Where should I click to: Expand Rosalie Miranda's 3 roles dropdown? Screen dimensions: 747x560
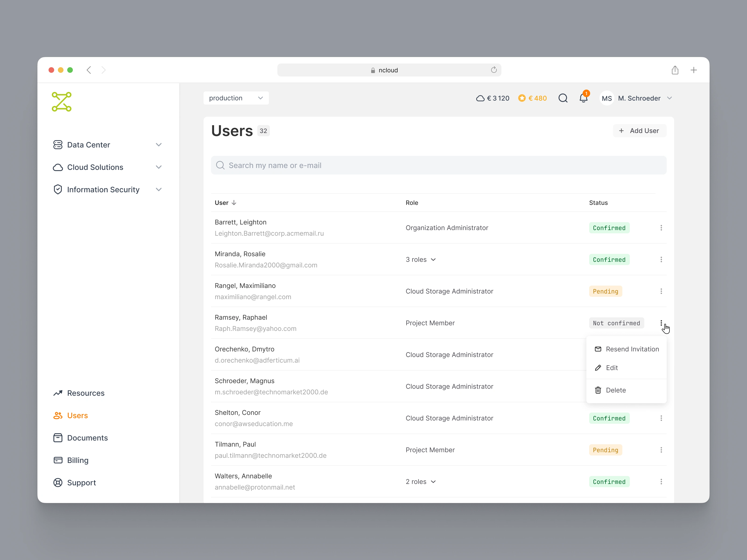(x=420, y=259)
